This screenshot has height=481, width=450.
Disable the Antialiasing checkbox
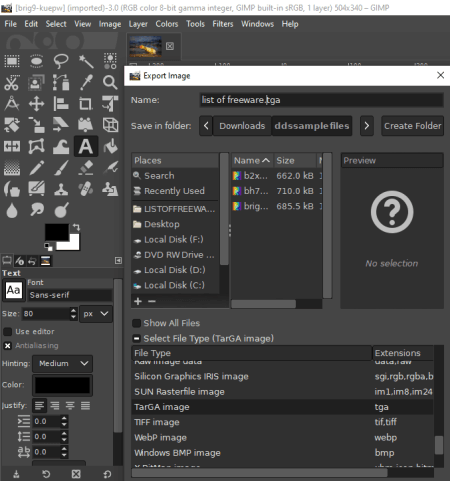tap(7, 346)
